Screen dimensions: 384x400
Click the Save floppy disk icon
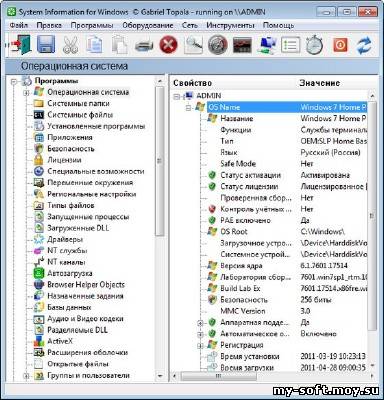click(x=46, y=45)
